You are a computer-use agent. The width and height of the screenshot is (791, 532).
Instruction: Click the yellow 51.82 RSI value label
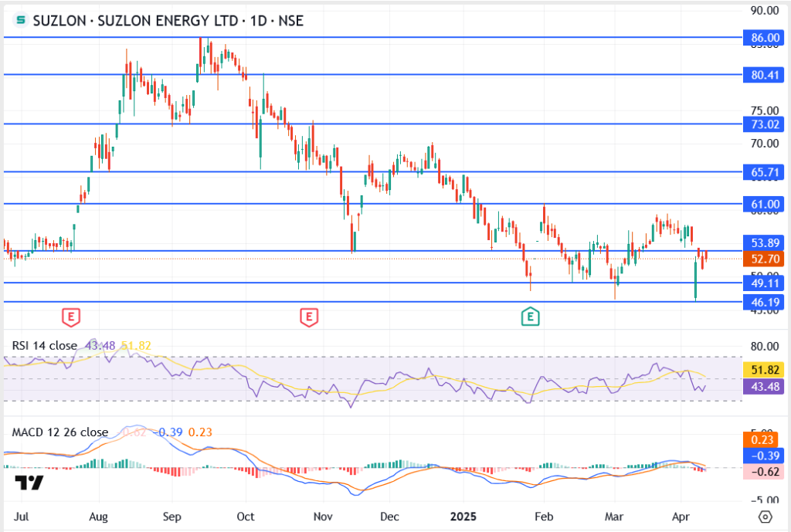click(762, 370)
